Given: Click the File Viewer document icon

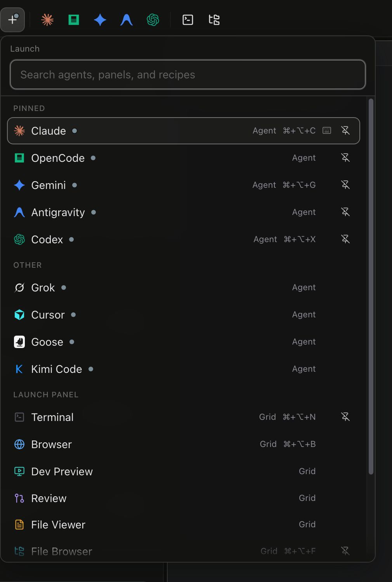Looking at the screenshot, I should [x=19, y=525].
